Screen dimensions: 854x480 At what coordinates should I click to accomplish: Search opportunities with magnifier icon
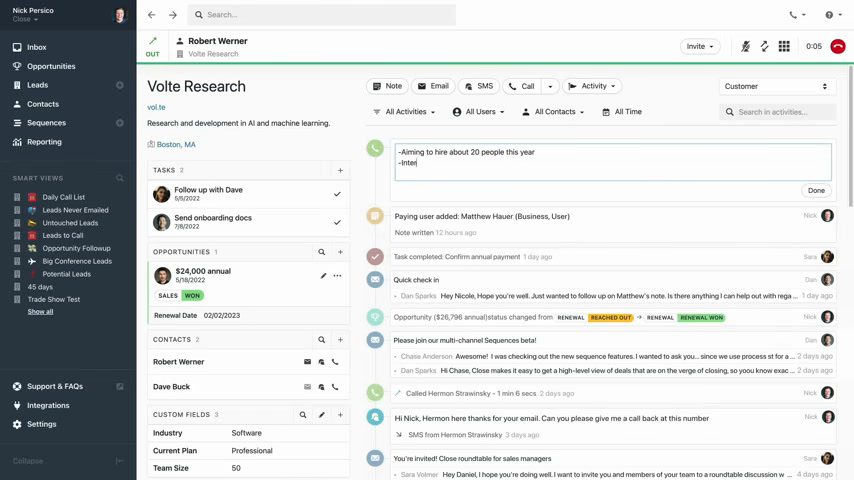tap(322, 252)
